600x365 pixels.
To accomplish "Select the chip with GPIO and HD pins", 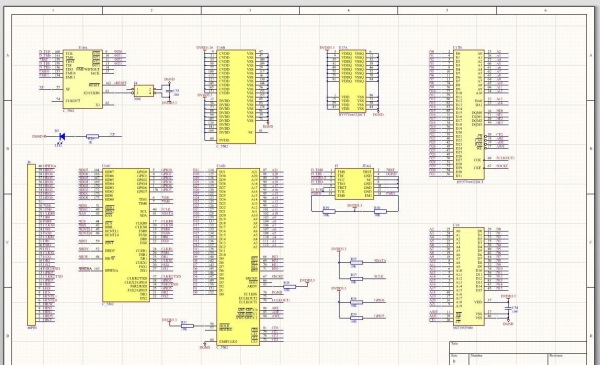I will pyautogui.click(x=126, y=235).
